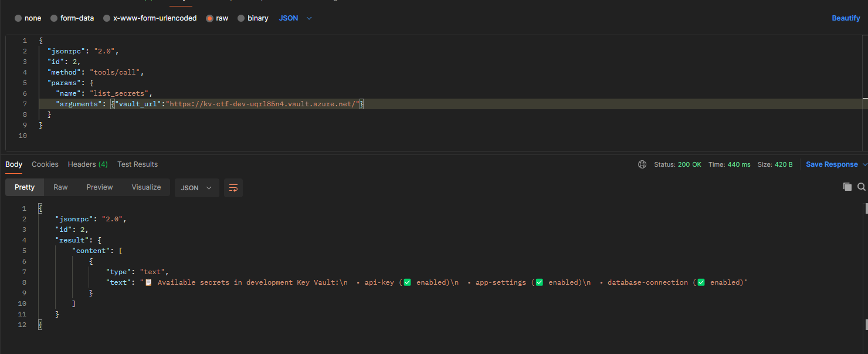
Task: Select the 'none' body type
Action: [x=18, y=18]
